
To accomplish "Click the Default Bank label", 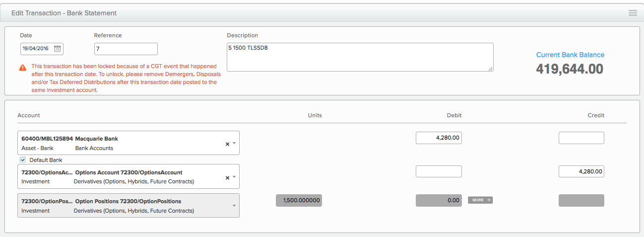I will (x=46, y=160).
